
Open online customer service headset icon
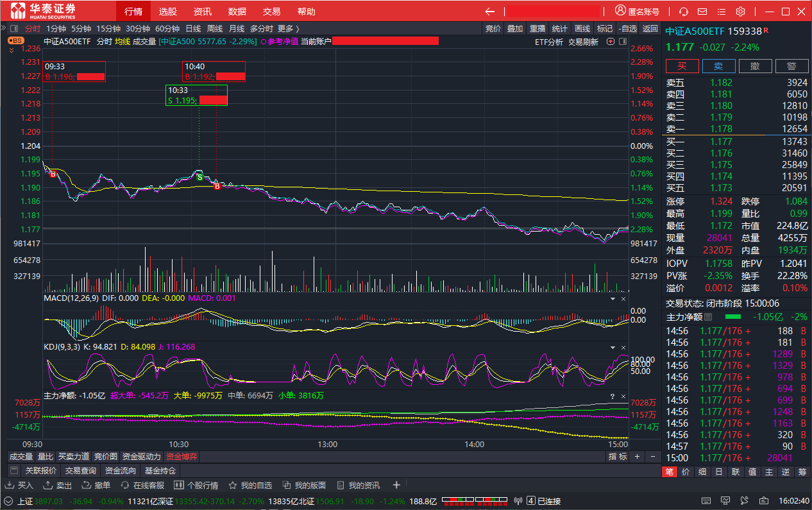pos(684,12)
